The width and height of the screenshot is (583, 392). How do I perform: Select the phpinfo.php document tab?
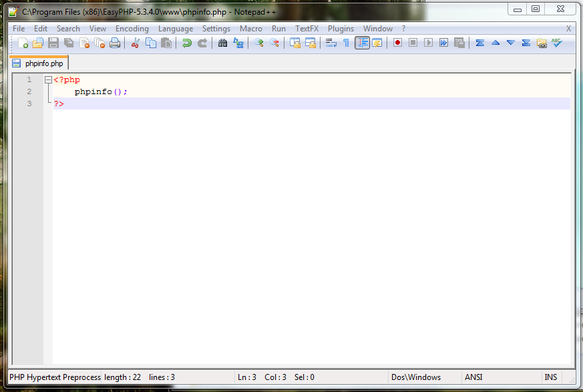39,63
